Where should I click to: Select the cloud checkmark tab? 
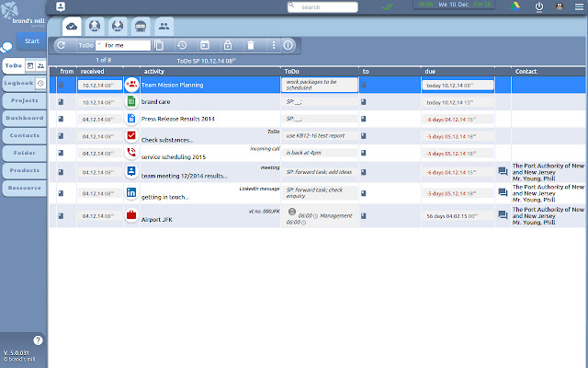pyautogui.click(x=72, y=27)
